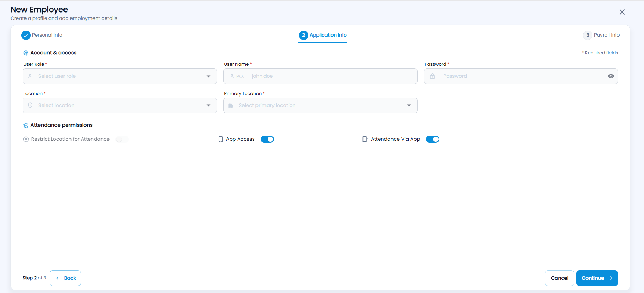
Task: Jump to the Payroll Info step
Action: pos(601,35)
